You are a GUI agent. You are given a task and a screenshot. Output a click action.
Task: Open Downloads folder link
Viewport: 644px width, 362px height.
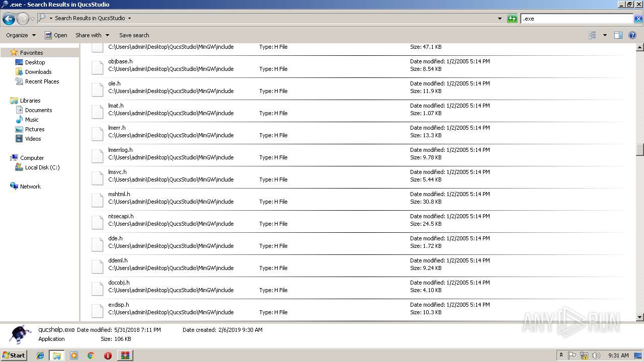38,72
